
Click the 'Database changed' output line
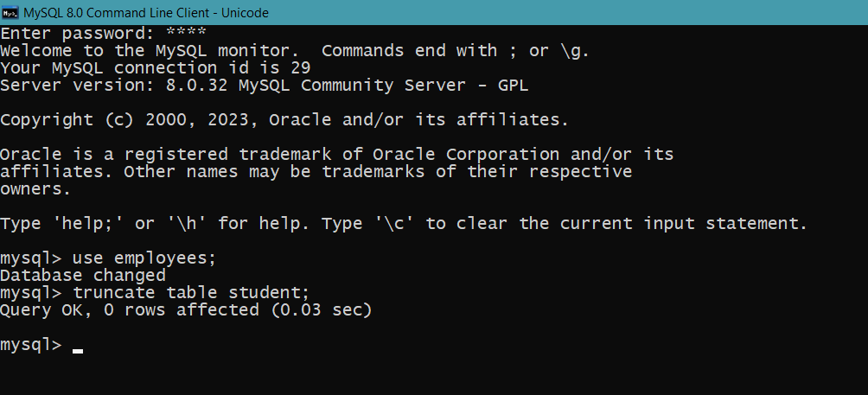click(83, 275)
